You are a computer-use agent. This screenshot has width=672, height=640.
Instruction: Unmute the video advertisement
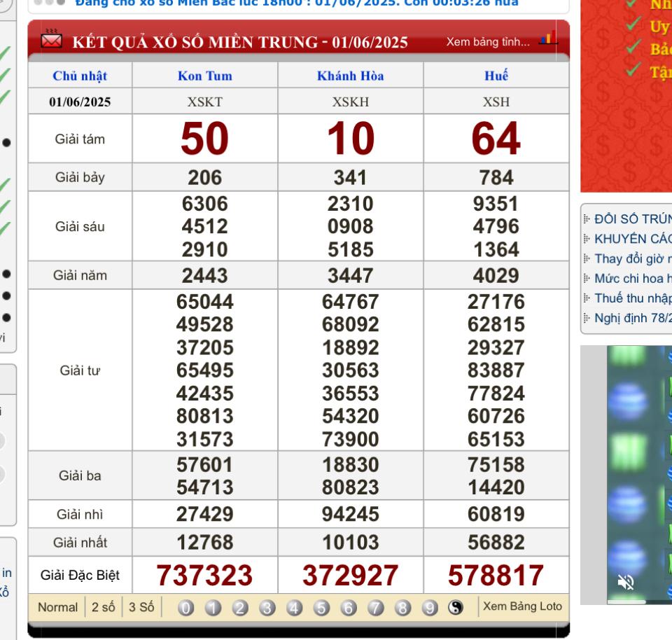click(625, 582)
